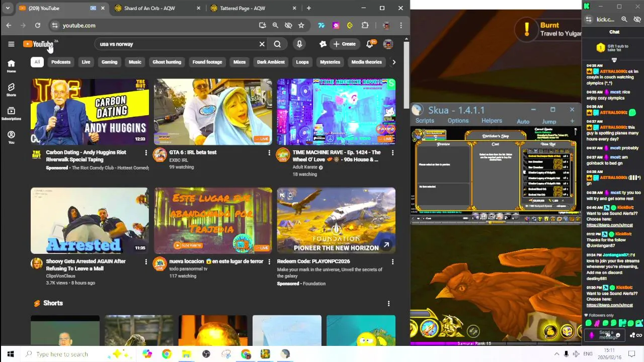Go back in the Chrome browser

(9, 25)
